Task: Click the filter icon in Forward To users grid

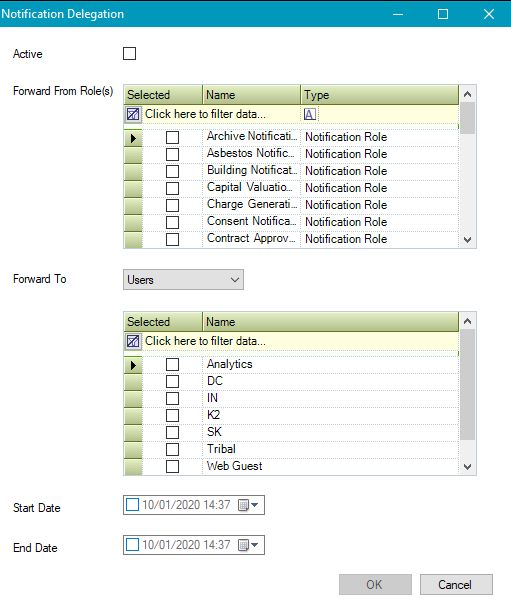Action: click(133, 341)
